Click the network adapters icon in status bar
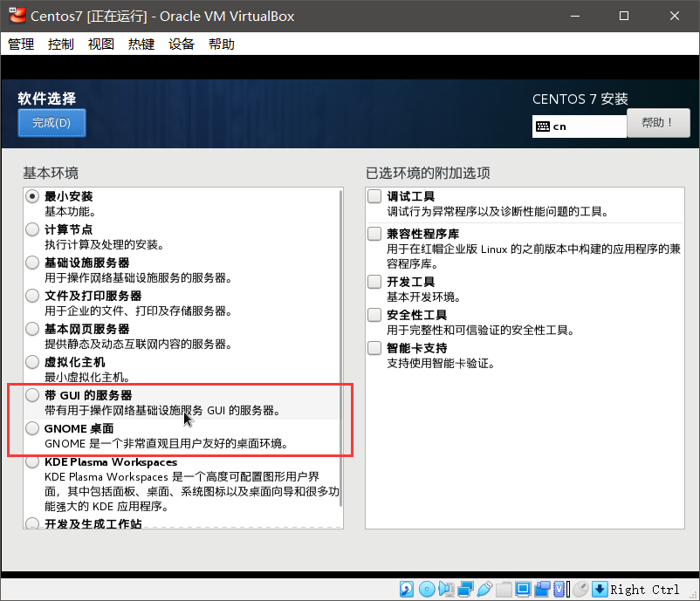The image size is (700, 601). tap(465, 589)
